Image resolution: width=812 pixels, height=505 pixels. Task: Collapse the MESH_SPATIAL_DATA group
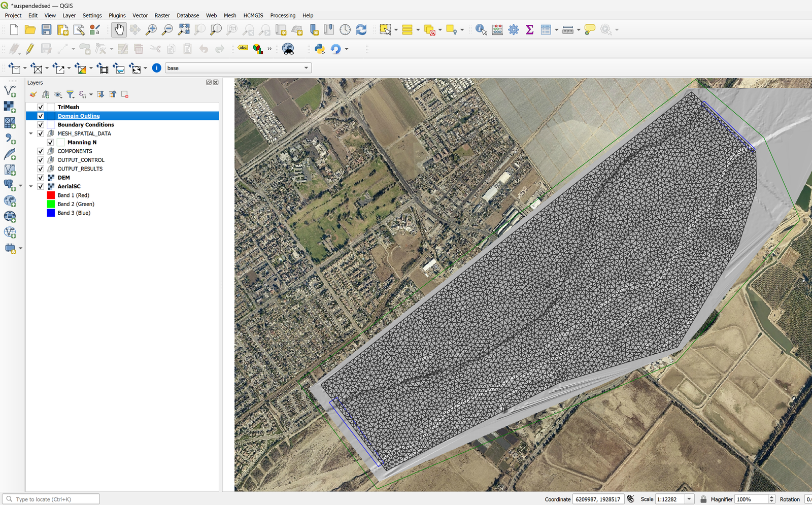31,134
